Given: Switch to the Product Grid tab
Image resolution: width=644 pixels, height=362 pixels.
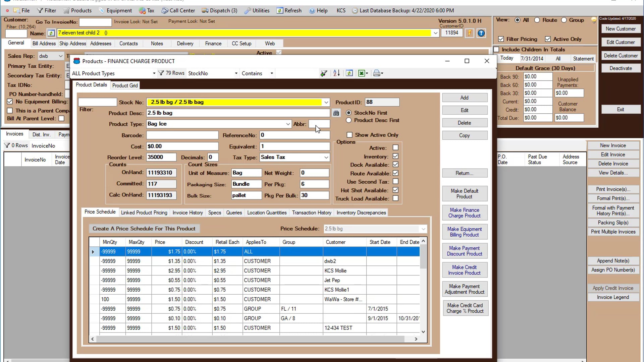Looking at the screenshot, I should pyautogui.click(x=125, y=85).
